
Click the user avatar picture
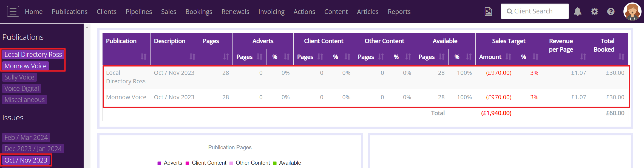click(x=632, y=12)
